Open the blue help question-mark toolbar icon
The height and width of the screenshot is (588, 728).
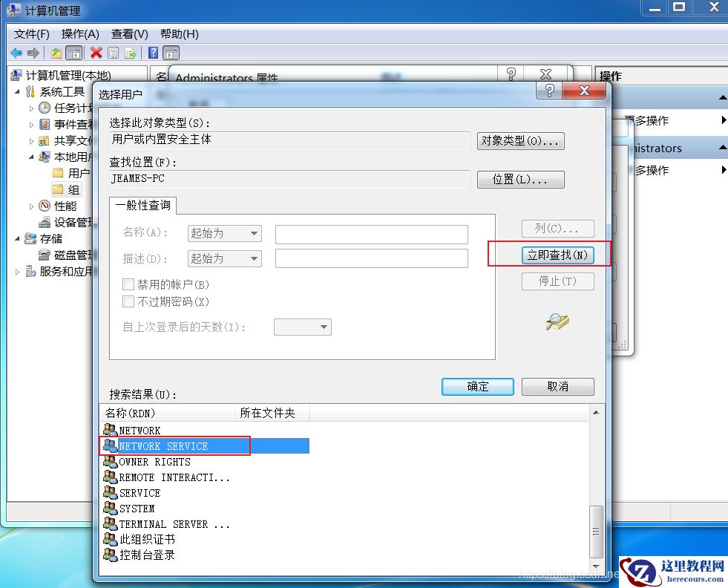(x=153, y=53)
